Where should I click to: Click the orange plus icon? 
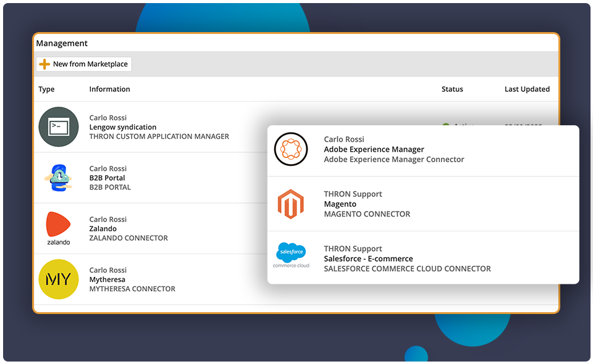44,64
